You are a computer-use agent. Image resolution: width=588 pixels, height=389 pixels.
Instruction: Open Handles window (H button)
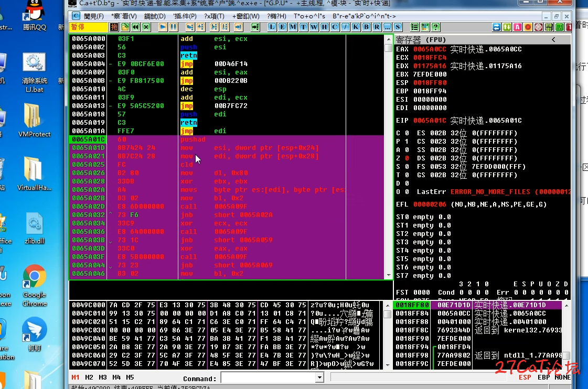[x=324, y=27]
